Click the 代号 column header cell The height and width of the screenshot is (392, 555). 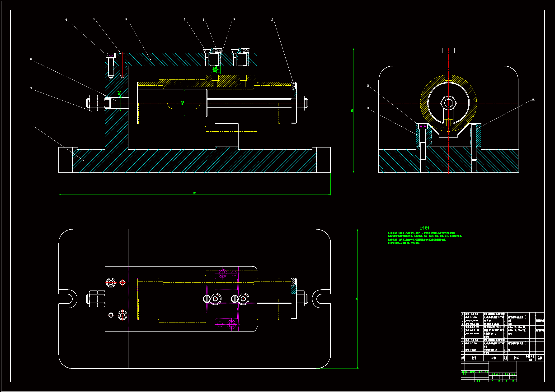click(474, 358)
